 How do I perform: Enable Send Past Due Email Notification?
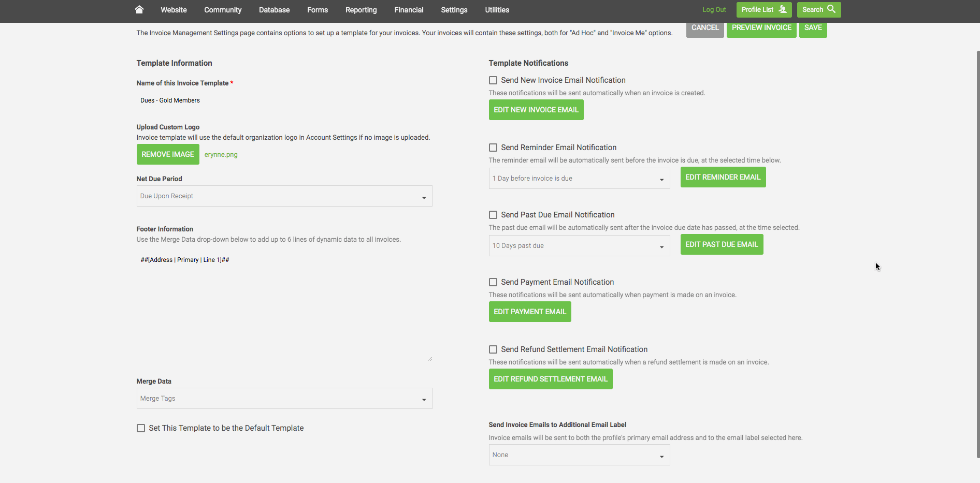(493, 215)
